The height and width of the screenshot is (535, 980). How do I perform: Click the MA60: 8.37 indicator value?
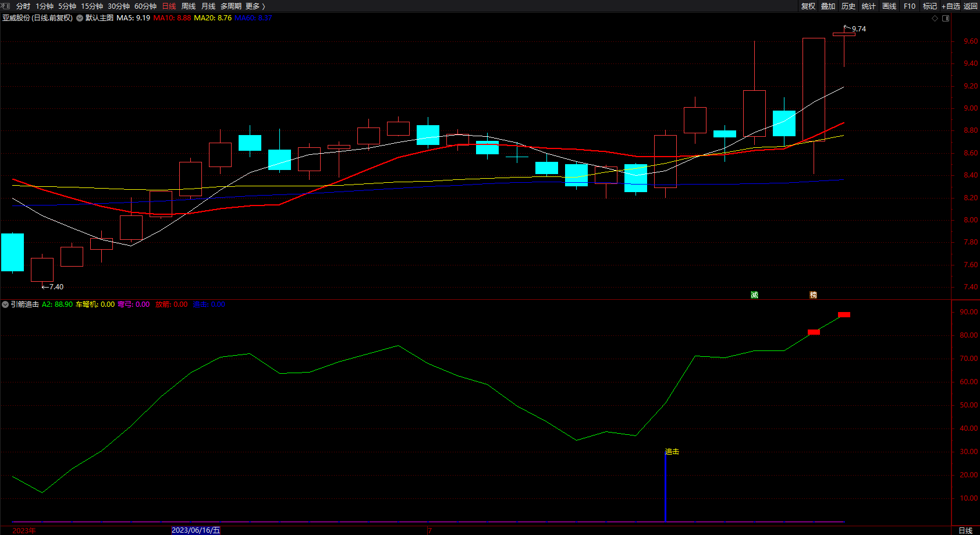[x=253, y=18]
